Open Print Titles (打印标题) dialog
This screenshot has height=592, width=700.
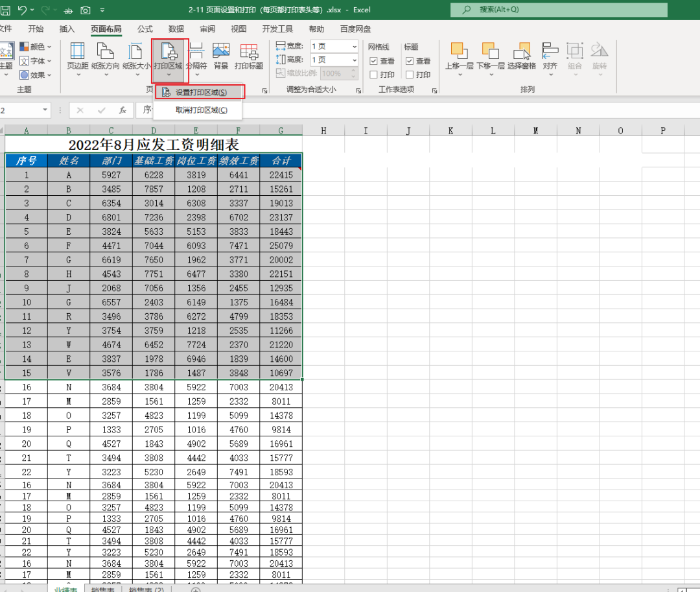click(x=249, y=56)
